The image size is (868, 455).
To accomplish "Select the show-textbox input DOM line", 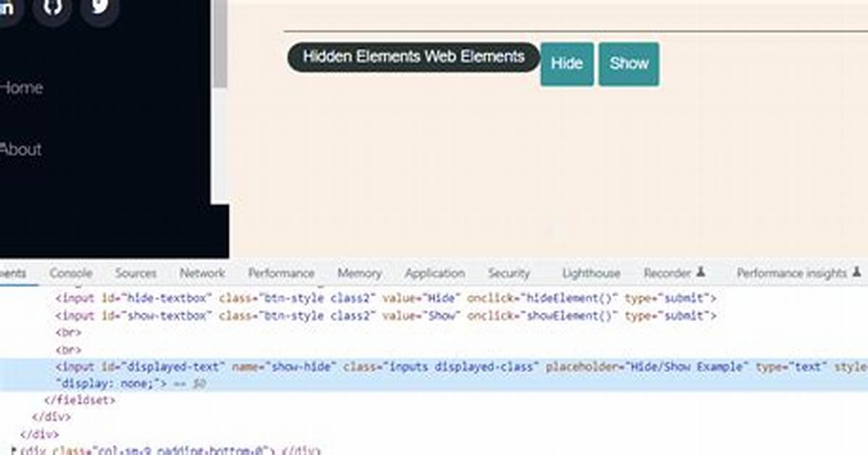I will tap(385, 316).
